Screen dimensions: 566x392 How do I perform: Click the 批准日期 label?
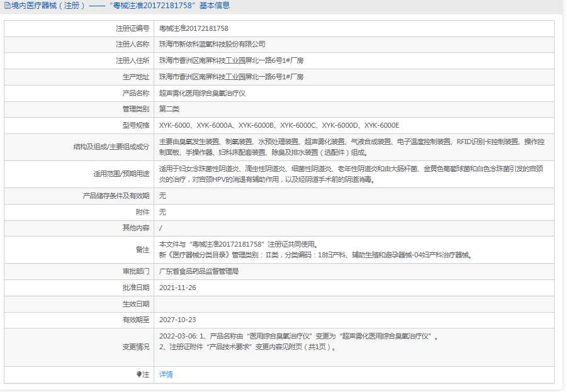136,288
